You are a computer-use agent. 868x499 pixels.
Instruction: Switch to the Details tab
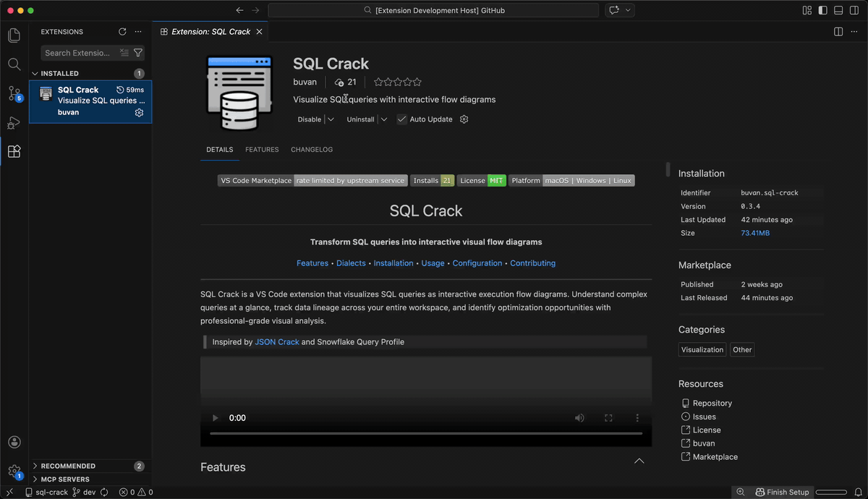pos(220,150)
